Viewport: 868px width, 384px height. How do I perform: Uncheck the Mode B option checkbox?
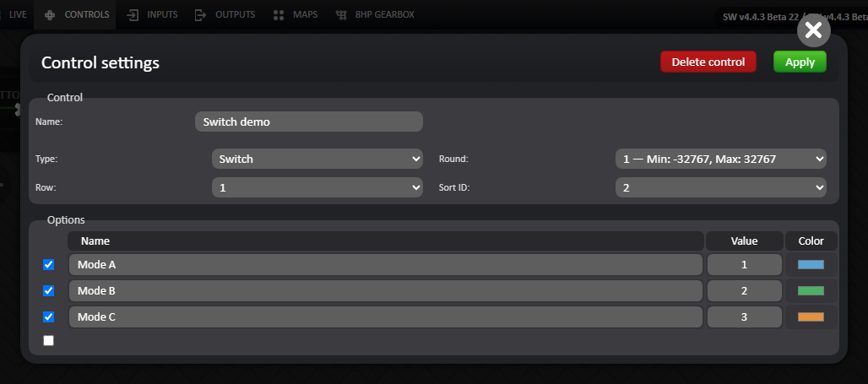[x=49, y=290]
